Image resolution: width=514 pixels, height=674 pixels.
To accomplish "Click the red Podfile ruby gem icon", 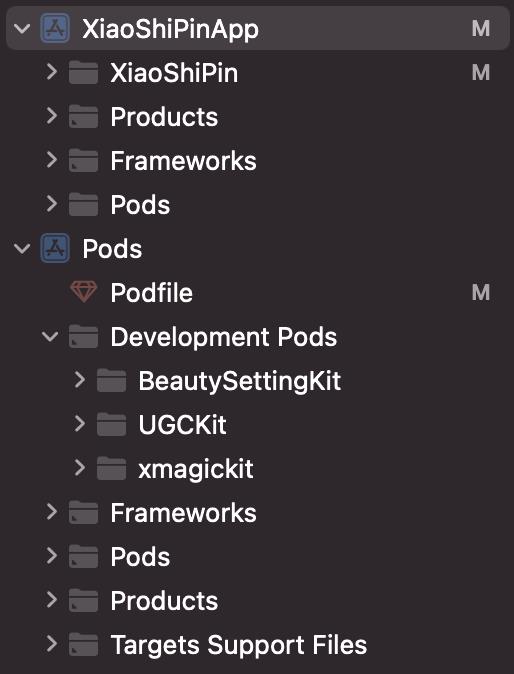I will 83,292.
